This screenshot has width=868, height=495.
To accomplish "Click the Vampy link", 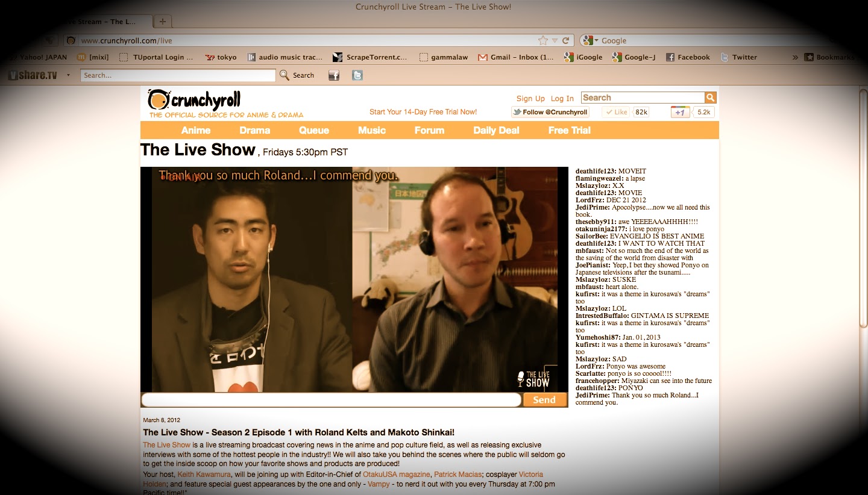I will click(379, 484).
